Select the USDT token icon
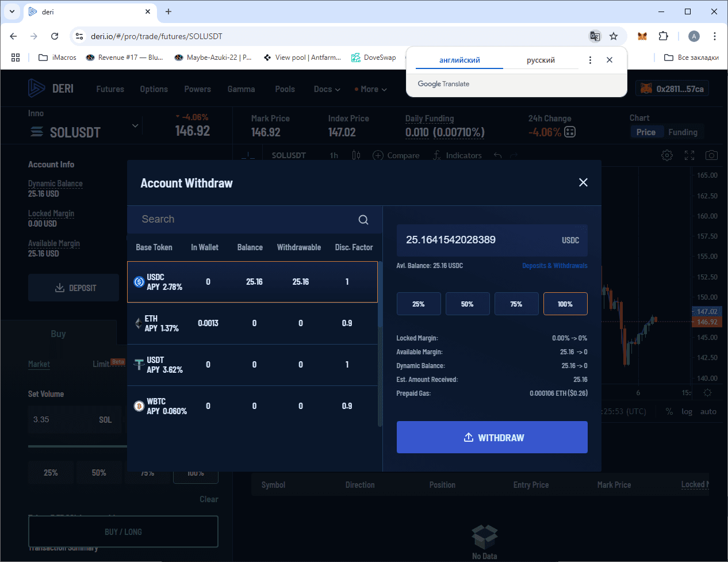The width and height of the screenshot is (728, 562). [139, 365]
